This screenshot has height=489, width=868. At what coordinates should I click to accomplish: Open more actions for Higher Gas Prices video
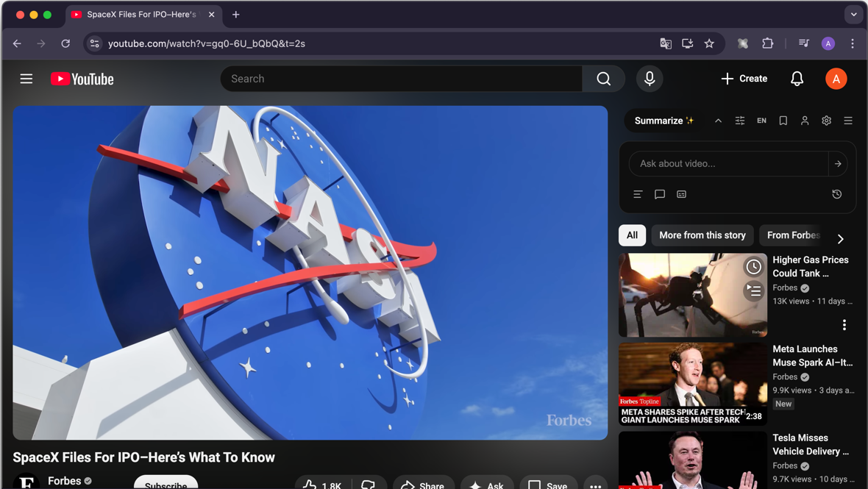coord(844,325)
